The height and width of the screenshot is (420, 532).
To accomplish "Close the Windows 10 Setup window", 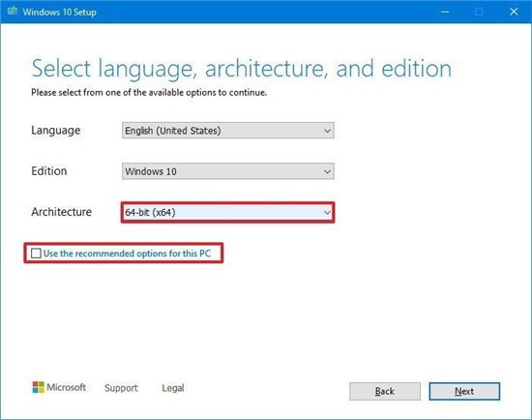I will [514, 12].
